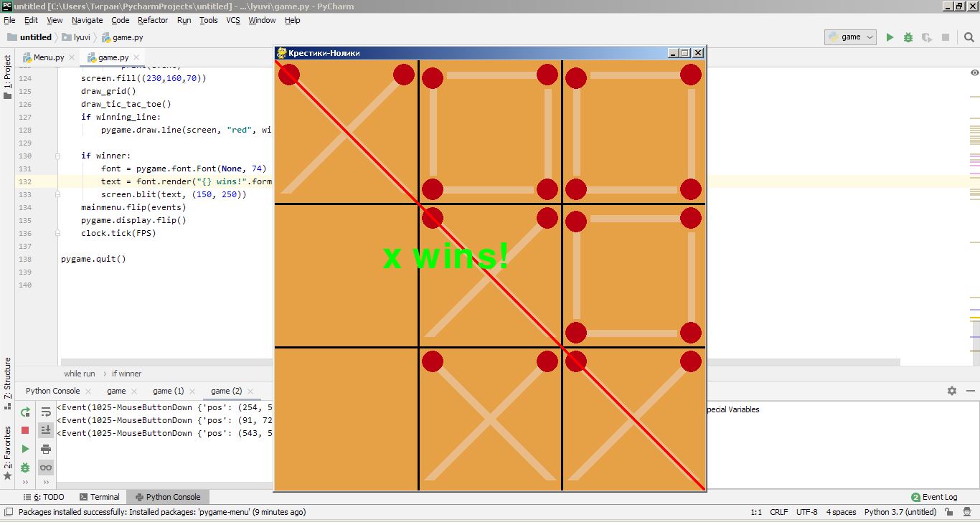980x522 pixels.
Task: Toggle soft-wrap in console output
Action: coord(46,412)
